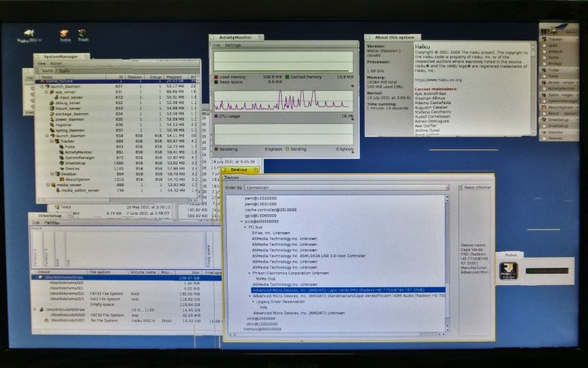Select input_server icon in SystemManager list
This screenshot has height=368, width=588.
57,97
